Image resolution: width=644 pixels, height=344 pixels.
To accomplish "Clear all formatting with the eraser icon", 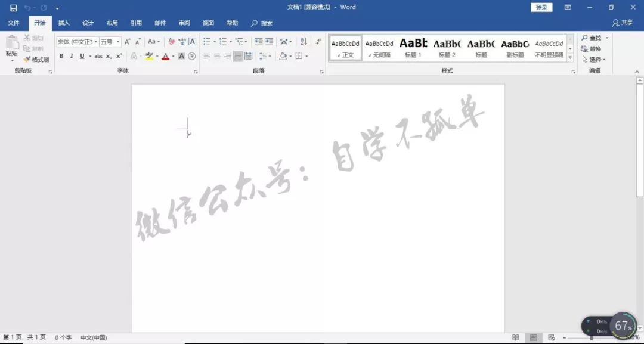I will coord(171,42).
